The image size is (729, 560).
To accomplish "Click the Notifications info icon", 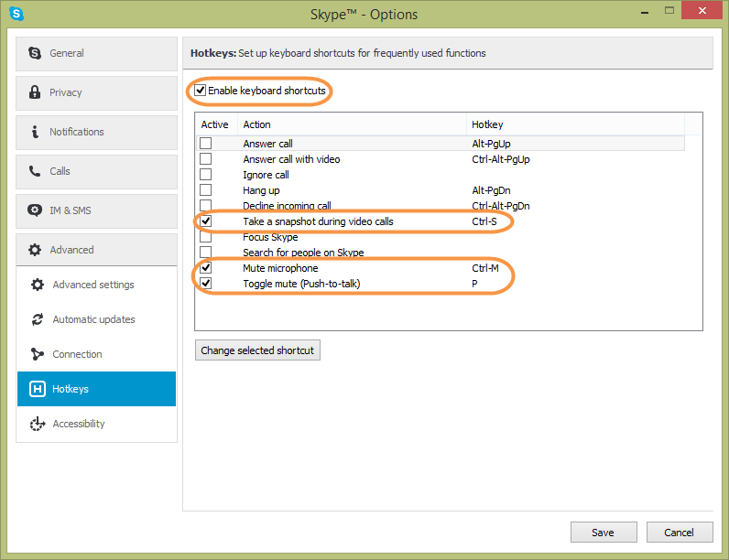I will [x=35, y=132].
